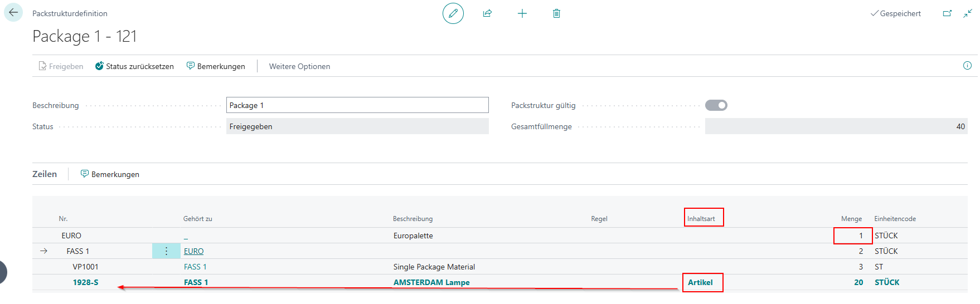The height and width of the screenshot is (304, 980).
Task: Open the EURO link in Gehört zu
Action: tap(194, 251)
